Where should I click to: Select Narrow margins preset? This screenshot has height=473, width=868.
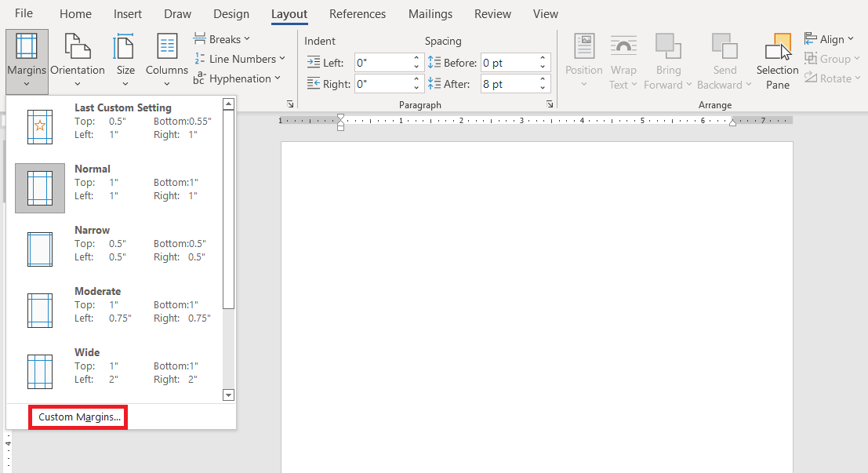[x=114, y=249]
